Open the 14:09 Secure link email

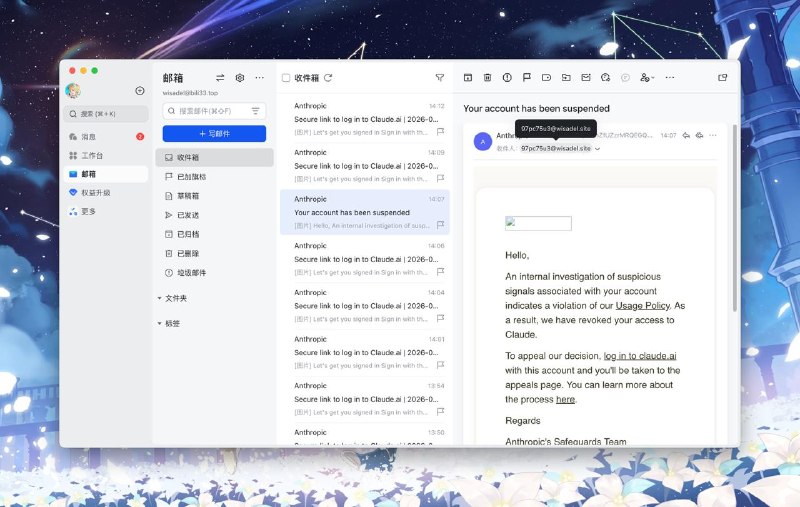[365, 166]
